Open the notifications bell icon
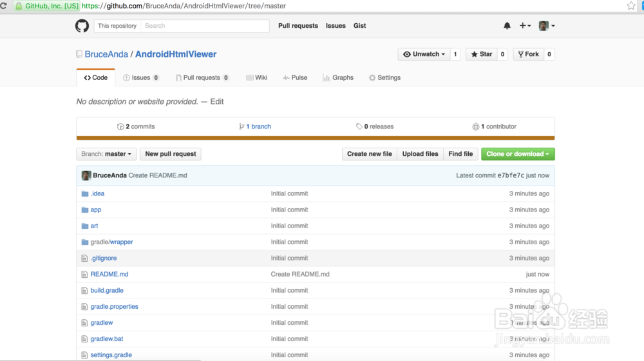 point(507,26)
